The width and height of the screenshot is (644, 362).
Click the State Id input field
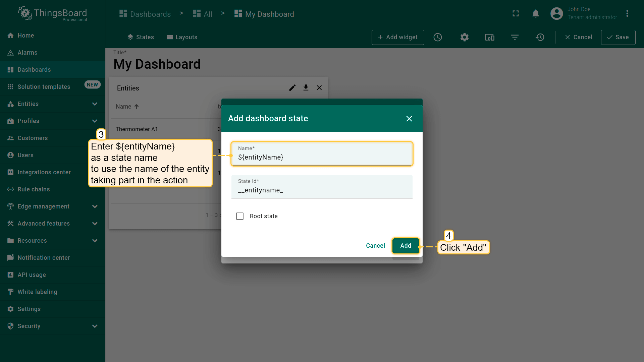point(321,190)
